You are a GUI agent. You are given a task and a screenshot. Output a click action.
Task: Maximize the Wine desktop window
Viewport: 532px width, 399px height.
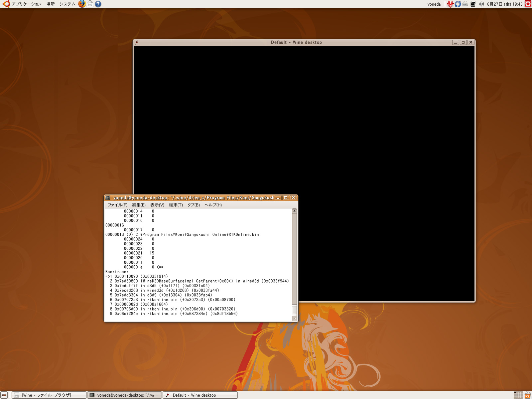tap(463, 42)
